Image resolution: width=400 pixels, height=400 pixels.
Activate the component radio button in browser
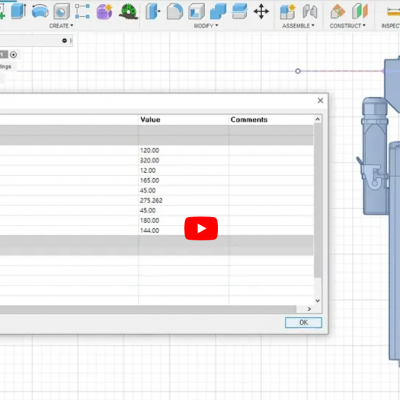[13, 55]
